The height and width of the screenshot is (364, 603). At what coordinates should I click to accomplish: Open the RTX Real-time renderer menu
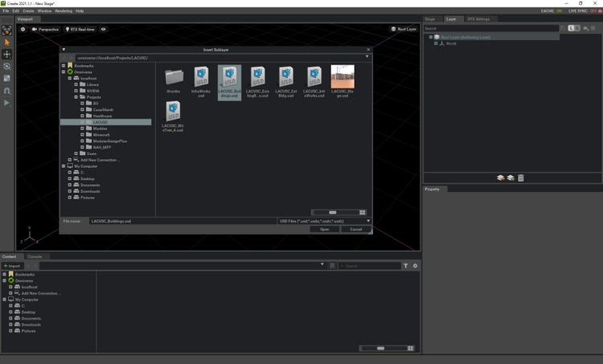pos(80,29)
